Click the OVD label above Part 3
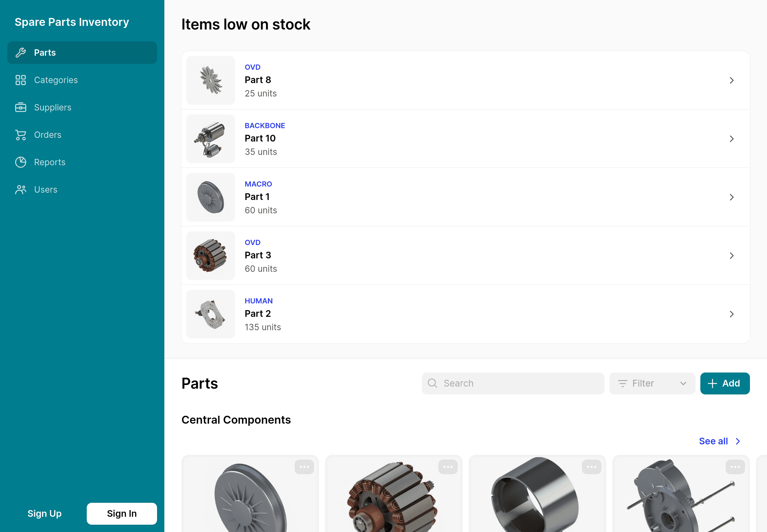Screen dimensions: 767x532 click(252, 242)
